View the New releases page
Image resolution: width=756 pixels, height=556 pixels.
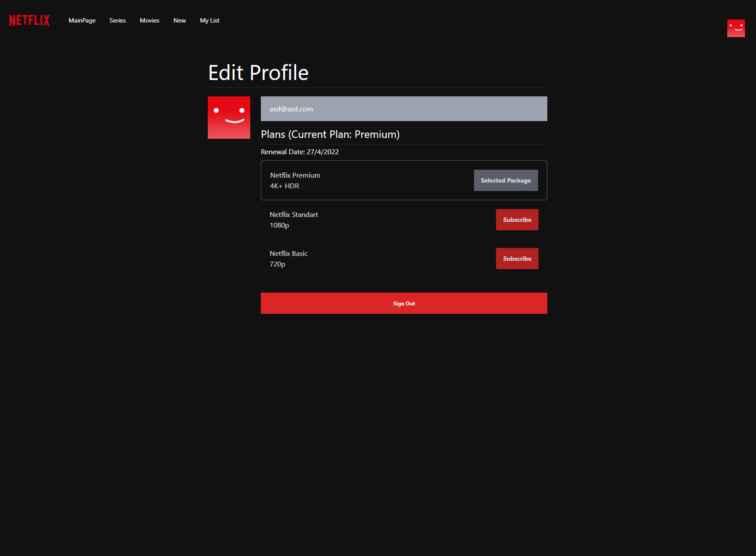(x=179, y=20)
